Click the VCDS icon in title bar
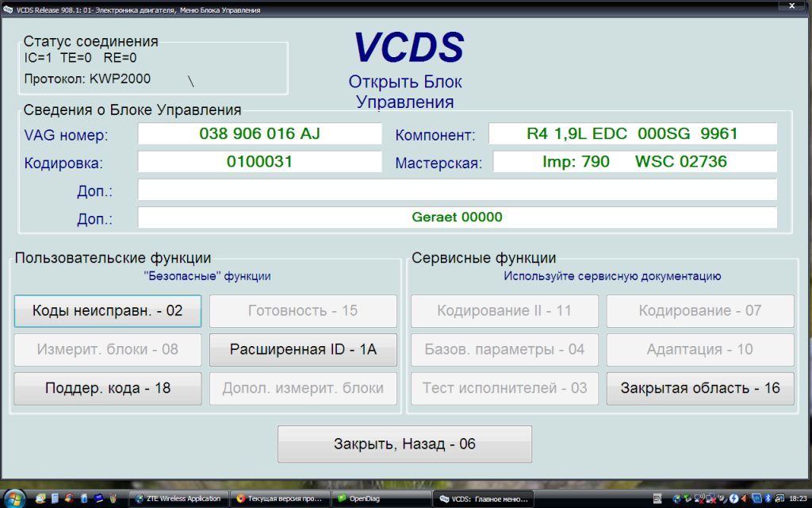 click(8, 10)
